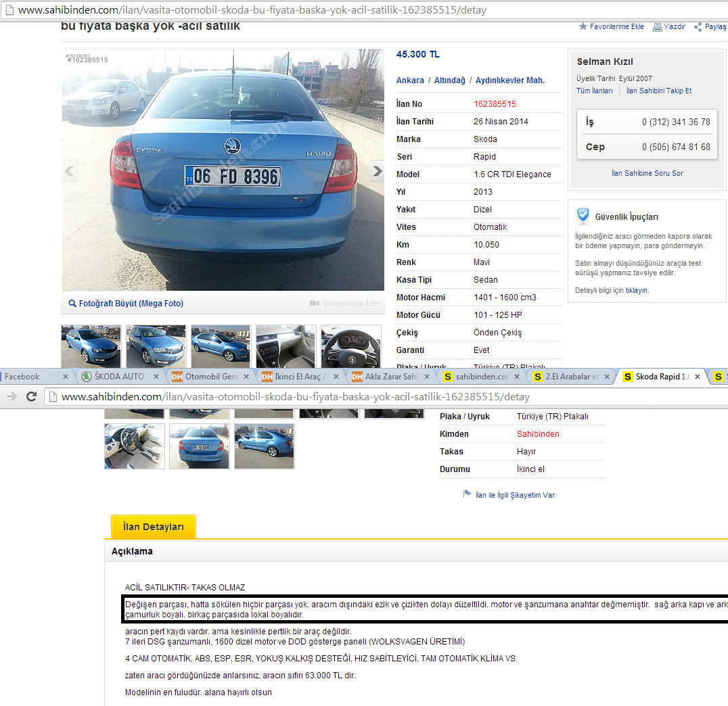
Task: Click the star icon for Favorilerime Ekle
Action: pyautogui.click(x=583, y=26)
